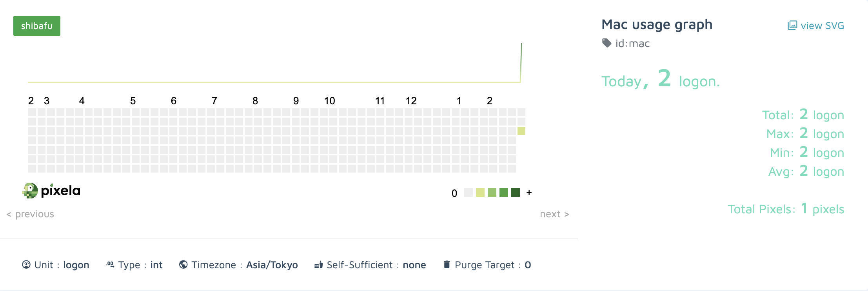Click the Self-Sufficient icon
This screenshot has width=868, height=291.
click(318, 265)
